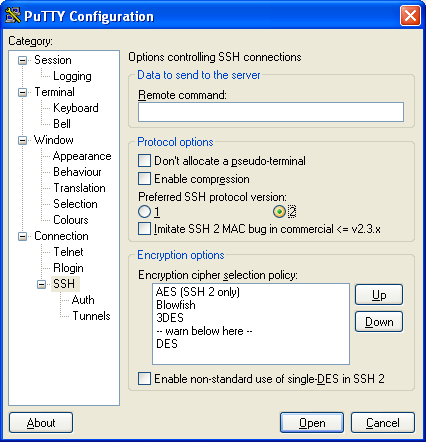This screenshot has height=442, width=426.
Task: Select the Colours category
Action: [71, 220]
